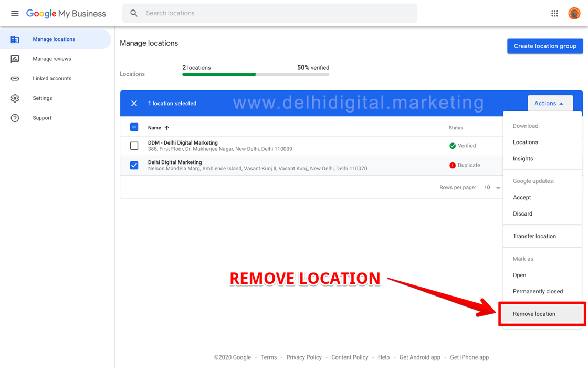Click the Support help icon

[15, 118]
